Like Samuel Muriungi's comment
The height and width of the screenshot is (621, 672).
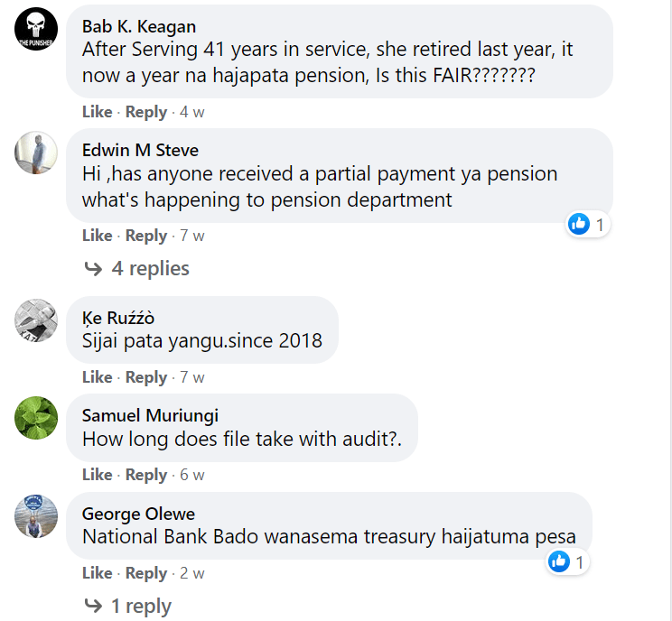[x=97, y=475]
